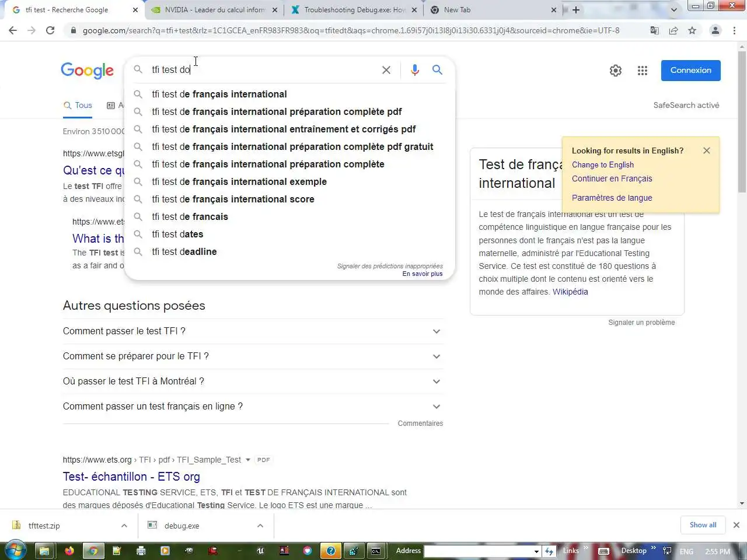
Task: Click the help question-mark taskbar icon
Action: (x=331, y=550)
